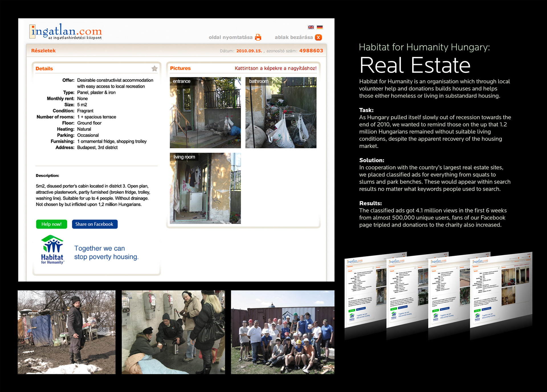Click the ablak bezárása link

(x=293, y=37)
